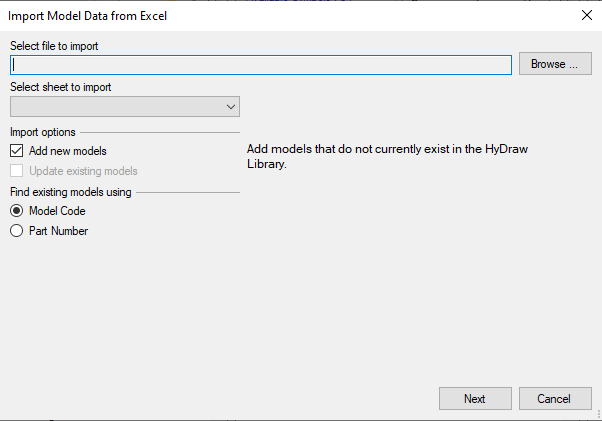The image size is (602, 421).
Task: Click the dialog title bar text
Action: 87,16
